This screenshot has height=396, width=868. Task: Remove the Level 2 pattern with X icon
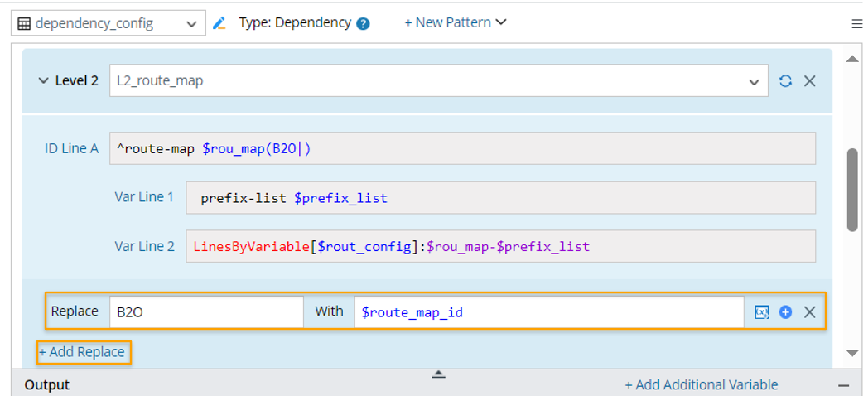(x=810, y=81)
